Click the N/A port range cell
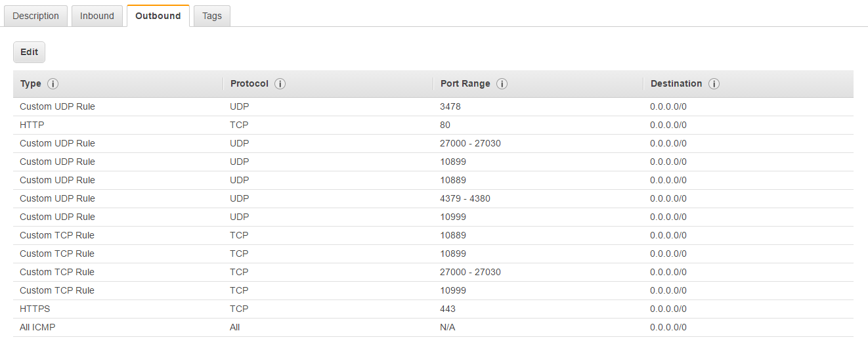The image size is (868, 354). tap(447, 327)
